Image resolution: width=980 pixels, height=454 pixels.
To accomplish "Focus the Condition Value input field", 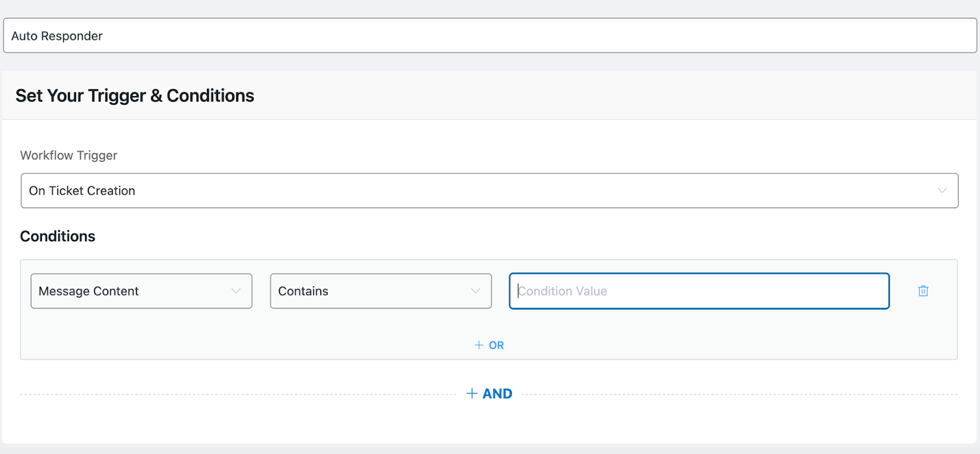I will [699, 291].
